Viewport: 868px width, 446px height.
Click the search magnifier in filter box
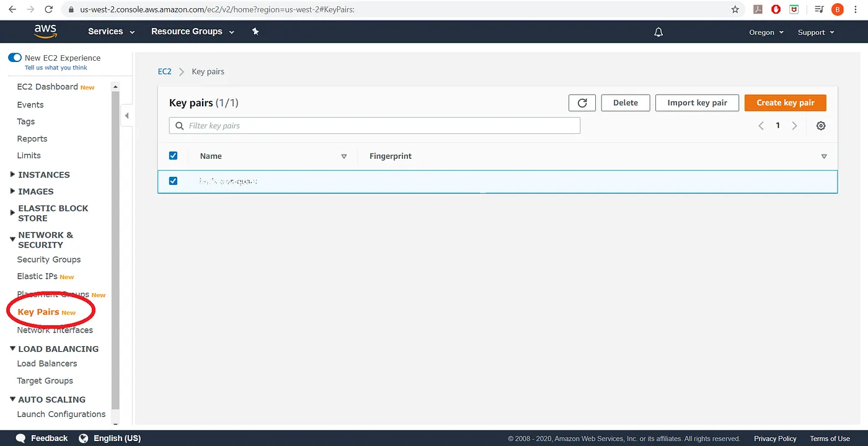(180, 126)
